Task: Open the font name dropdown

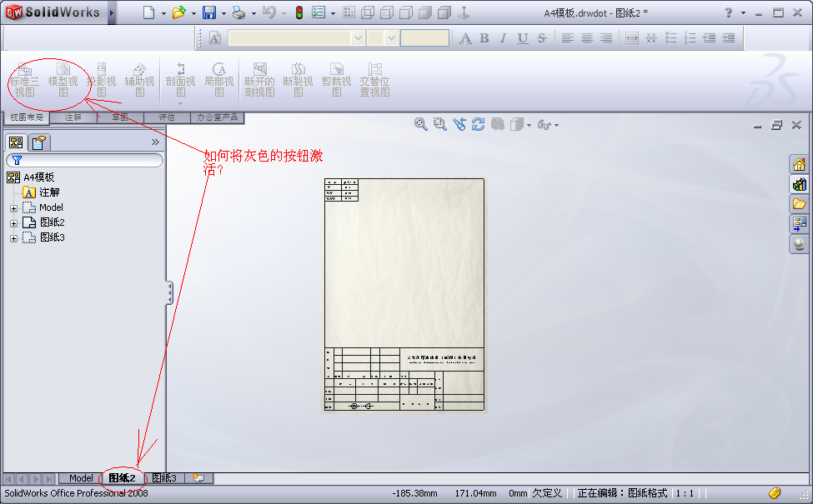Action: coord(358,37)
